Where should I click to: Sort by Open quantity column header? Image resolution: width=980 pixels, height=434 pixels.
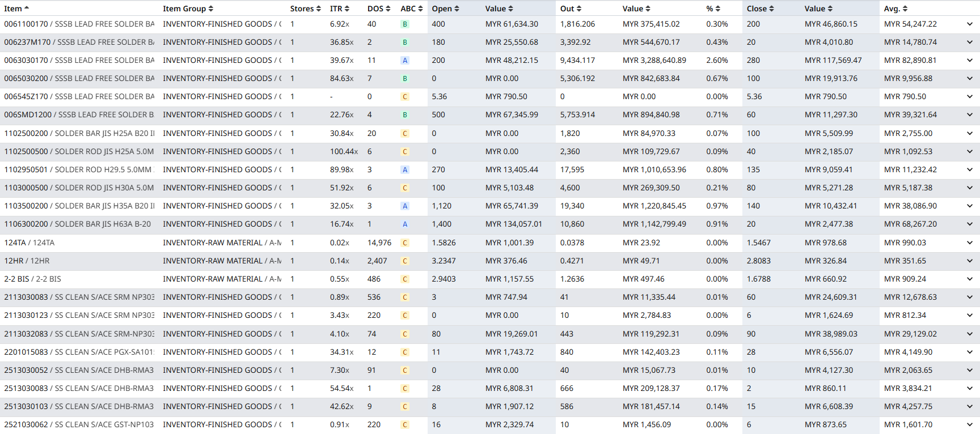445,8
